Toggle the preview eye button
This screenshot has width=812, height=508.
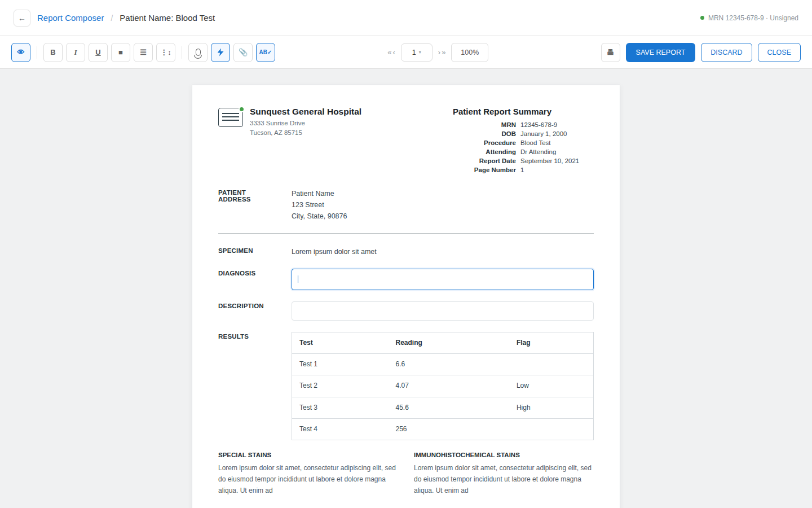pyautogui.click(x=21, y=52)
